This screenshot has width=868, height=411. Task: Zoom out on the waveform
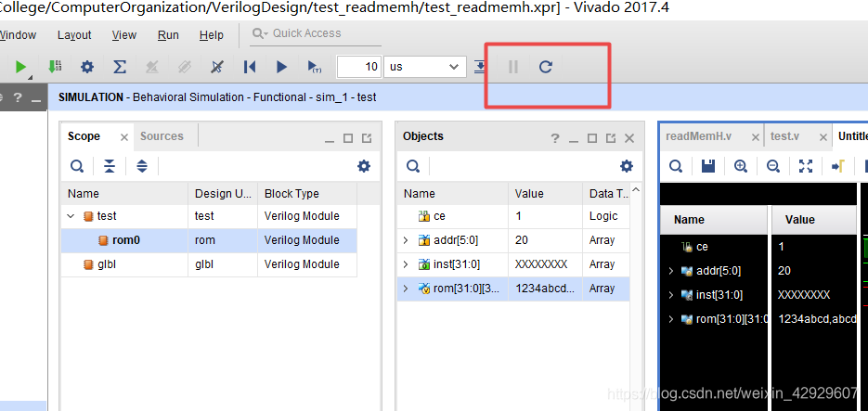(773, 166)
